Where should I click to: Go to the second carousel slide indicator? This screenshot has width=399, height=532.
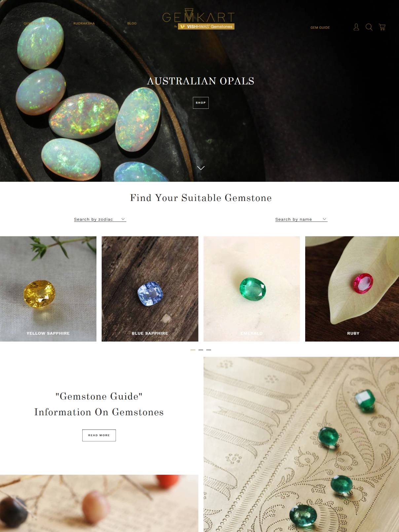pyautogui.click(x=201, y=350)
